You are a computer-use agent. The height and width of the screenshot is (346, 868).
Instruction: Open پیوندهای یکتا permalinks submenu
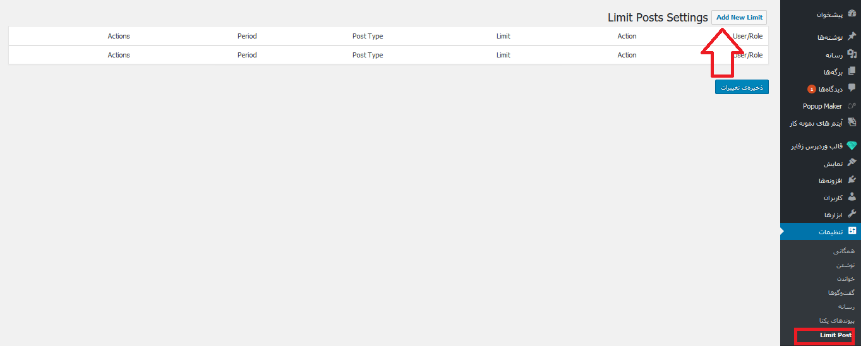pos(836,320)
